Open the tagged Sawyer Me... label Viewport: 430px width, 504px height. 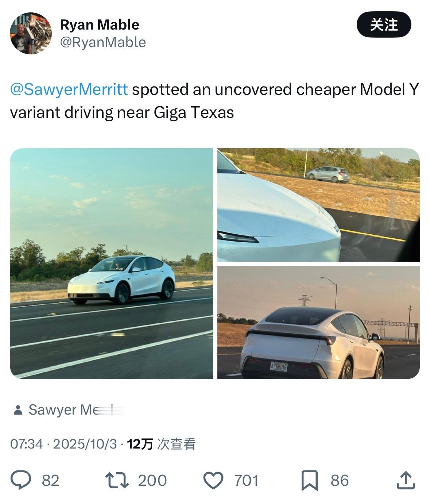(76, 410)
